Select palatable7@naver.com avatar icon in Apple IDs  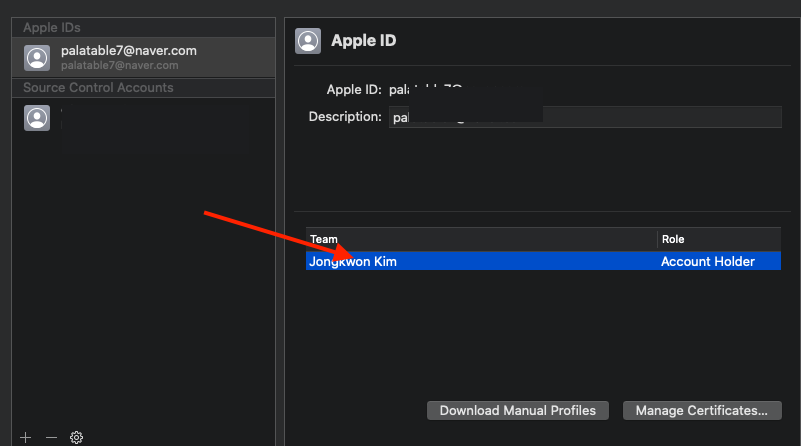[37, 58]
